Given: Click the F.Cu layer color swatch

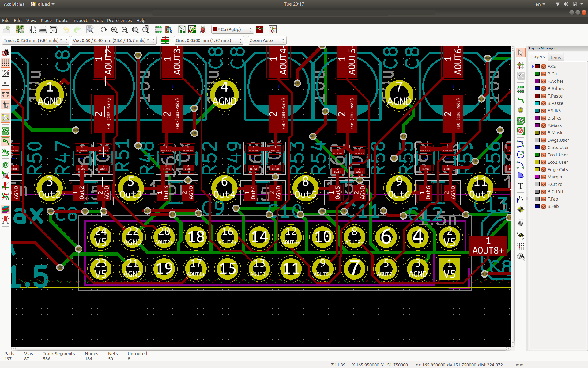Looking at the screenshot, I should [x=537, y=67].
